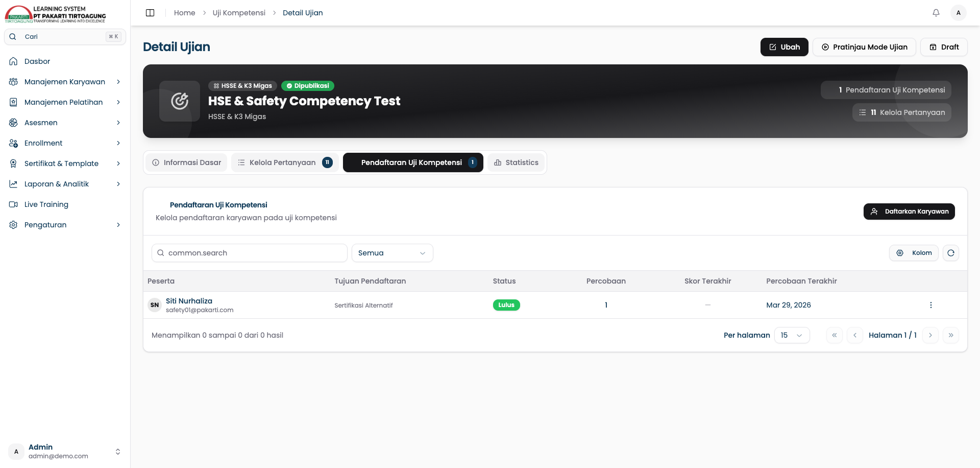This screenshot has height=468, width=980.
Task: Select the Pendaftaran Uji Kompetensi tab
Action: tap(413, 162)
